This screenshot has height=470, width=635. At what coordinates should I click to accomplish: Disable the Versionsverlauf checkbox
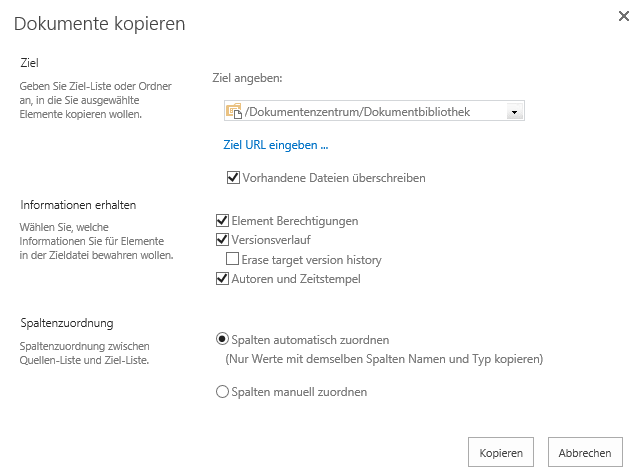222,239
